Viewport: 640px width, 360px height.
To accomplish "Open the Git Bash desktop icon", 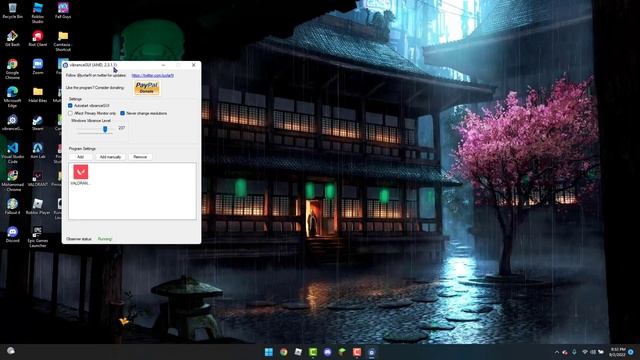I will 12,38.
